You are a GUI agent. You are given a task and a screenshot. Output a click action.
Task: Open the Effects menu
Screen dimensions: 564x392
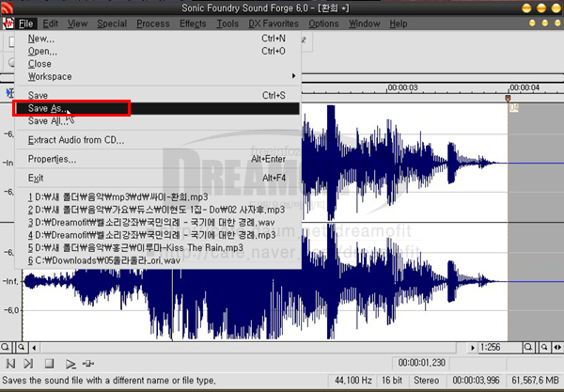click(x=193, y=24)
